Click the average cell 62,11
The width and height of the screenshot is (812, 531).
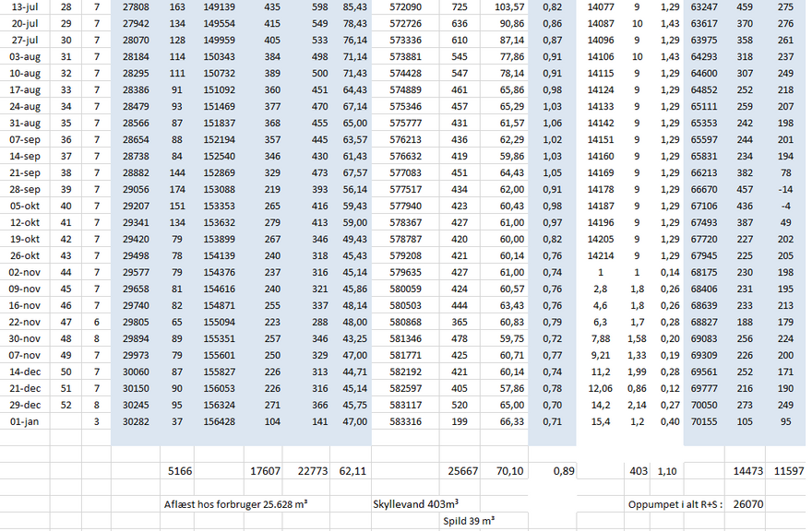(352, 471)
